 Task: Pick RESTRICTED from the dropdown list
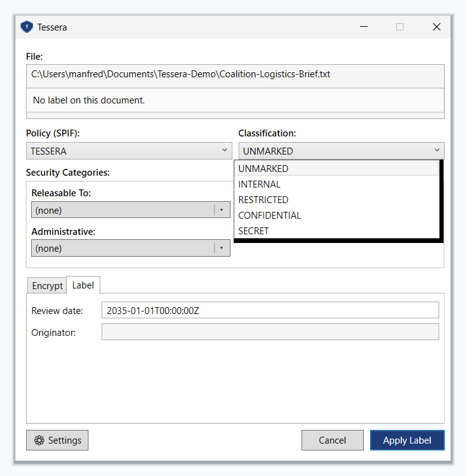[336, 200]
